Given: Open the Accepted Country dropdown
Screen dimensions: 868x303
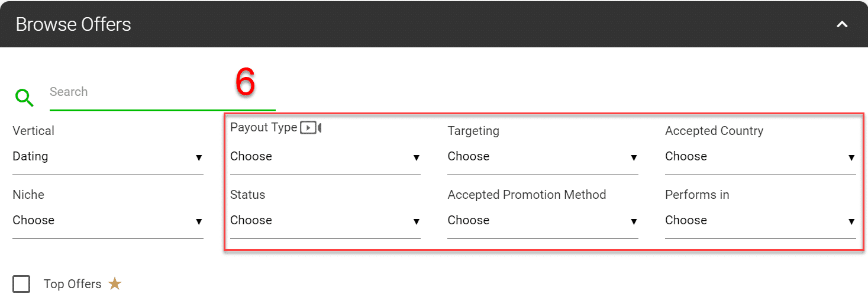Looking at the screenshot, I should click(760, 157).
